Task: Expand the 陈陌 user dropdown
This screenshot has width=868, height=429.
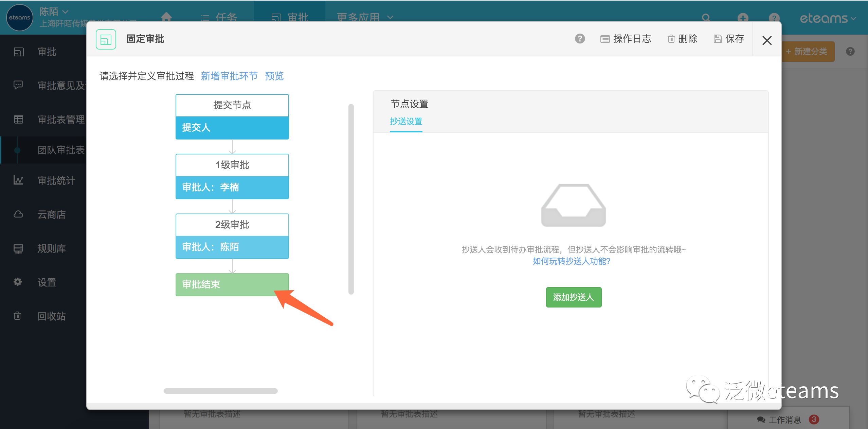Action: click(54, 12)
